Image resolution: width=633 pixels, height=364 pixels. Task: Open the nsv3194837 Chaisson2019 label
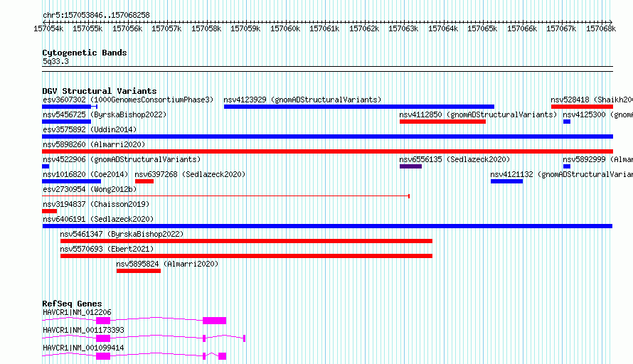pyautogui.click(x=96, y=204)
